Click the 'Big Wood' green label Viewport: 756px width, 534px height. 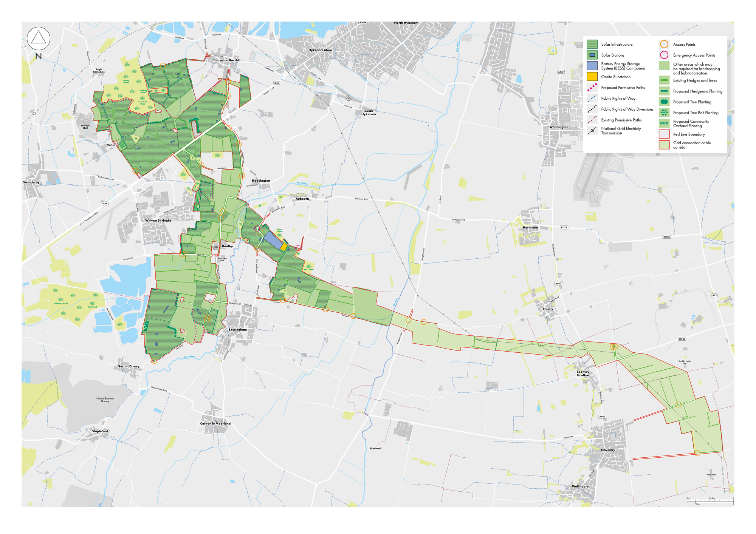coord(93,307)
